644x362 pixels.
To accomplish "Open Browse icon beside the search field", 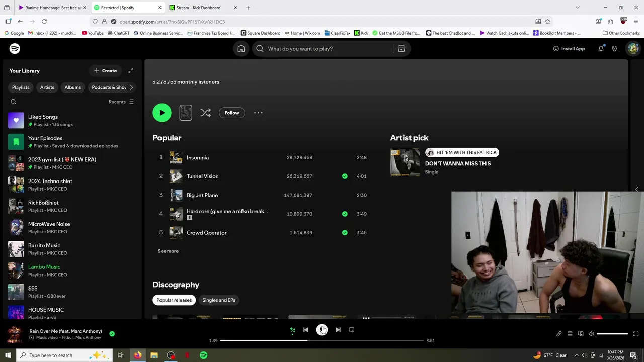I will click(401, 49).
